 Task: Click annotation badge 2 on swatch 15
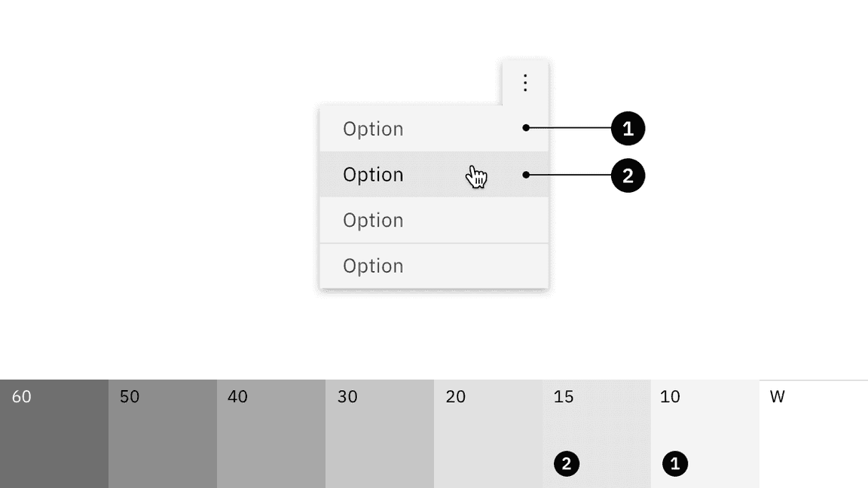[566, 464]
